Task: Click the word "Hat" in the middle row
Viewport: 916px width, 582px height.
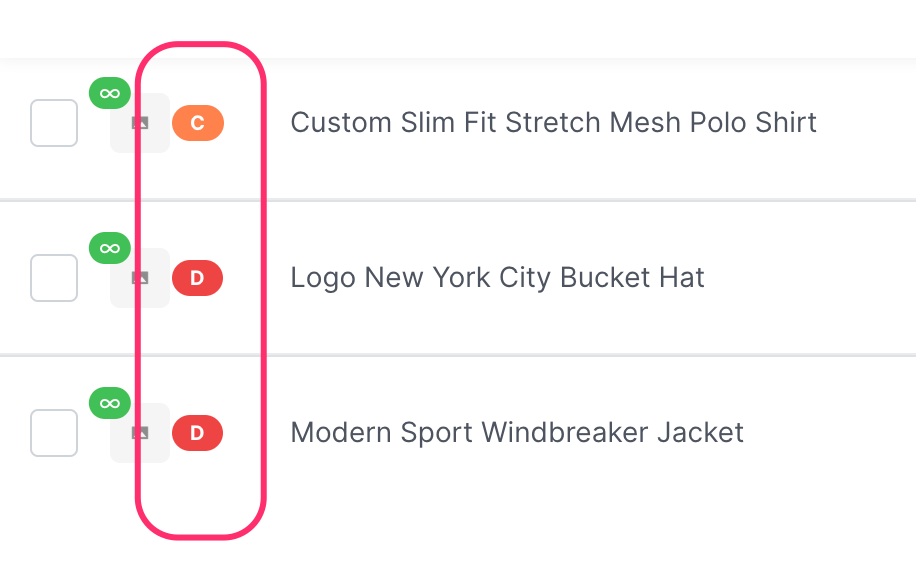Action: pos(682,278)
